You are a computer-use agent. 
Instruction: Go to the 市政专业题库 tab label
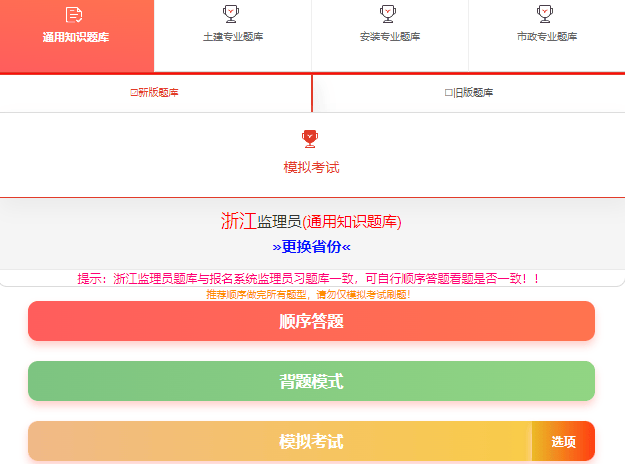point(546,37)
